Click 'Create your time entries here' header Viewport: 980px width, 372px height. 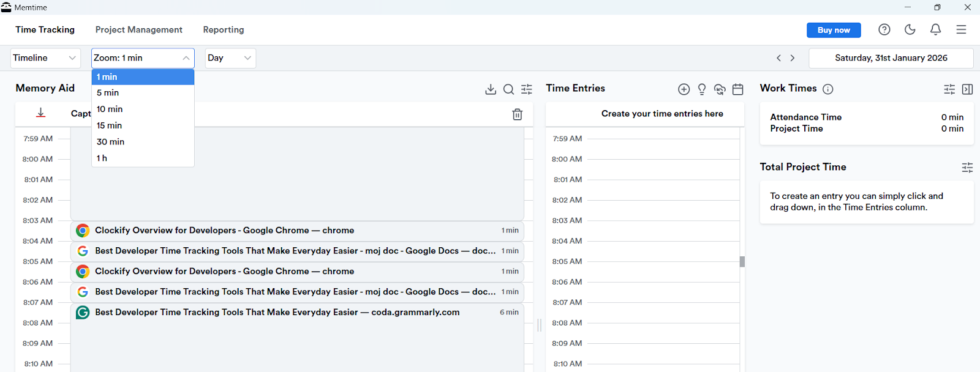click(x=662, y=114)
